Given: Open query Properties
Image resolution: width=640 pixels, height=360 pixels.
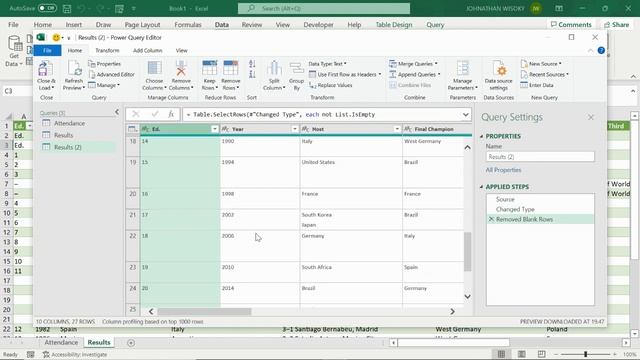Looking at the screenshot, I should tap(104, 64).
